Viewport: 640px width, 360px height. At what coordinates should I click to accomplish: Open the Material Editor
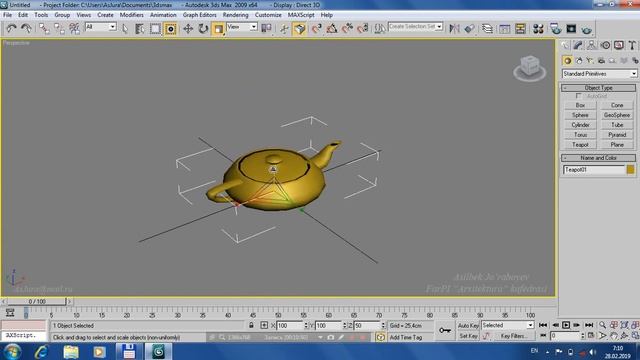pos(538,29)
